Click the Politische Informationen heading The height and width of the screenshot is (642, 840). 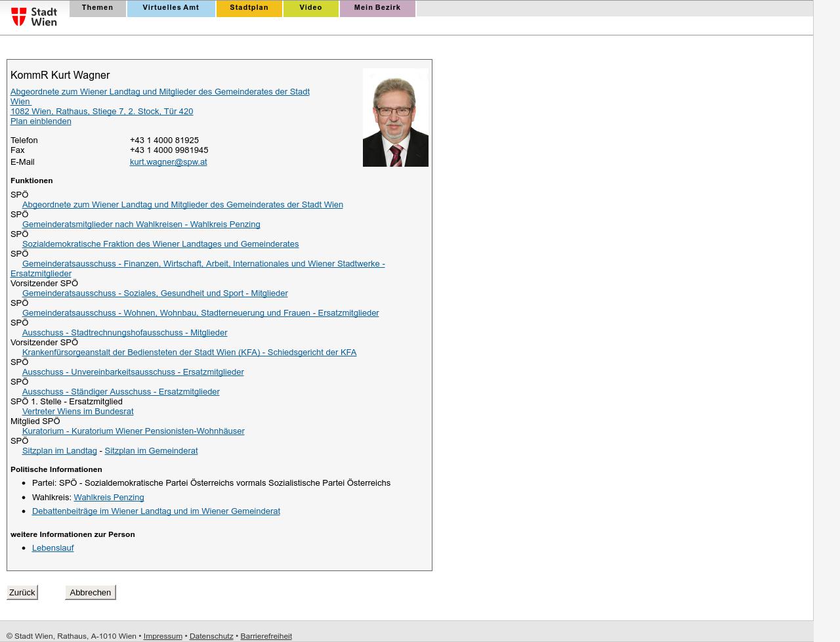click(x=56, y=469)
